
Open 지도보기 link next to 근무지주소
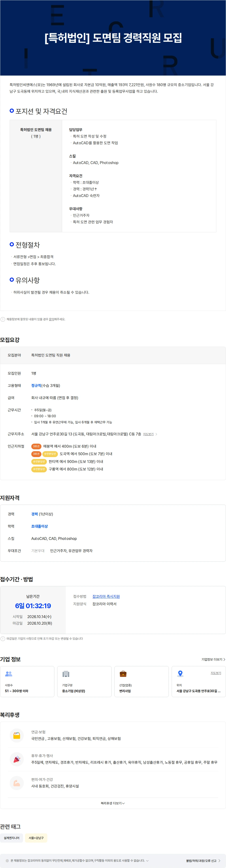(148, 434)
